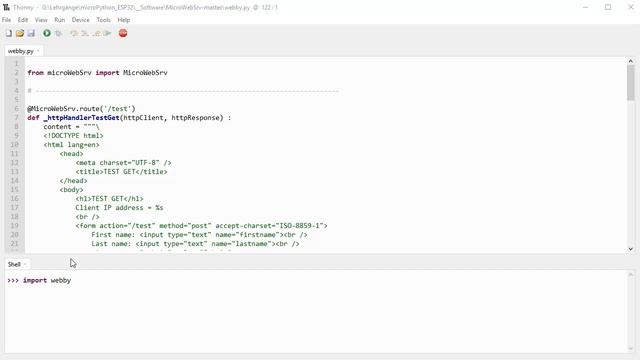Stop the backend with red stop icon
The height and width of the screenshot is (360, 640).
tap(123, 33)
